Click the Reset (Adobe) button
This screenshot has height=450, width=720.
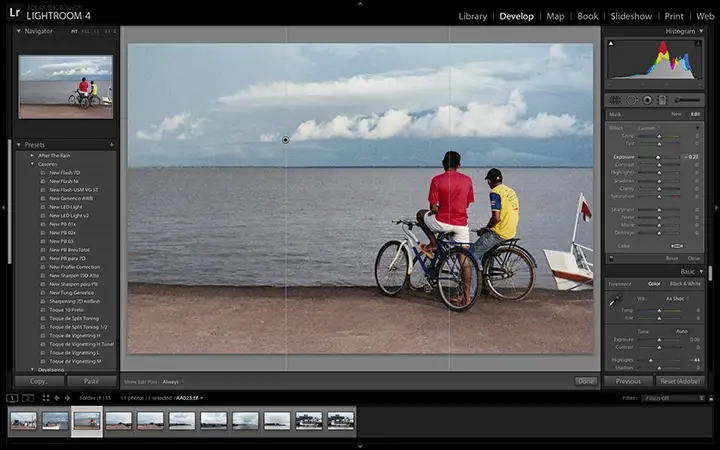coord(680,381)
